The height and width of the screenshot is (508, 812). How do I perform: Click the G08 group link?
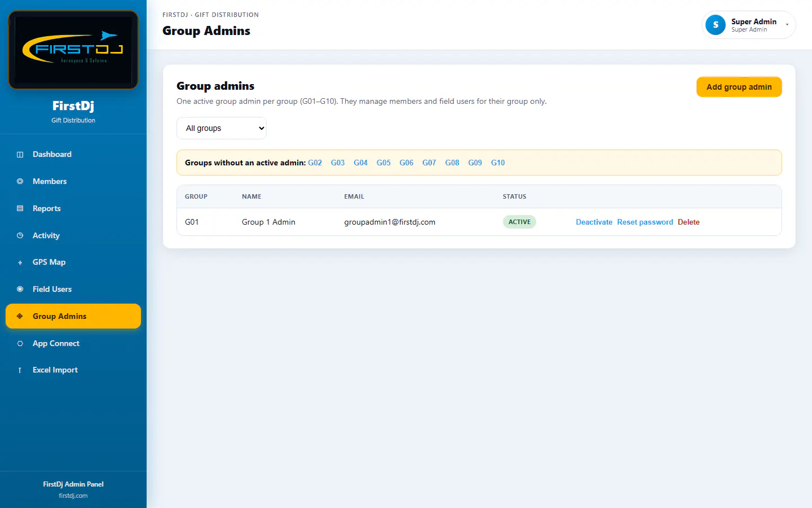452,163
